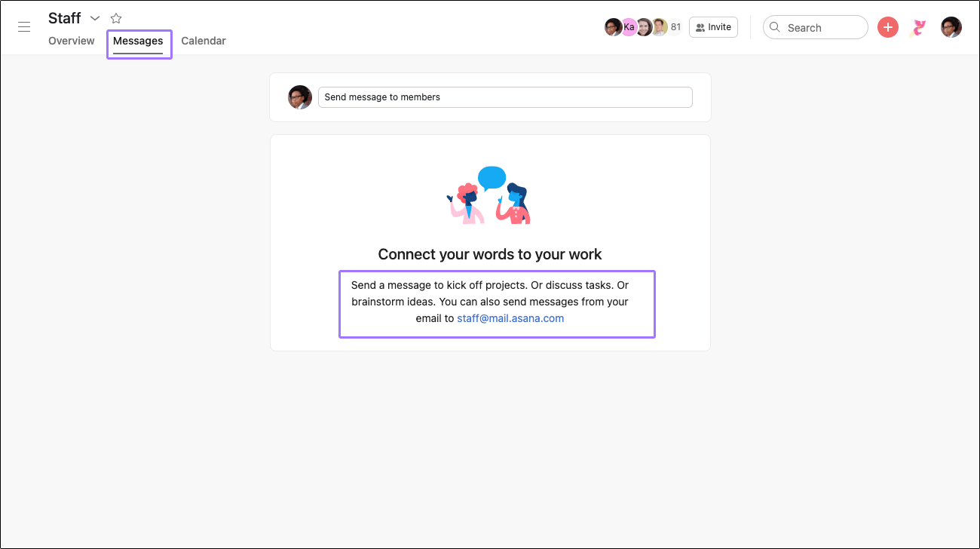Expand the Staff team dropdown arrow

point(95,18)
